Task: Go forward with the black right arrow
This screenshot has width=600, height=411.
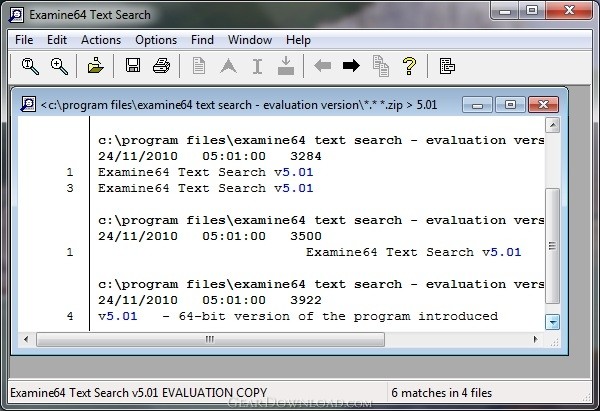Action: (x=351, y=66)
